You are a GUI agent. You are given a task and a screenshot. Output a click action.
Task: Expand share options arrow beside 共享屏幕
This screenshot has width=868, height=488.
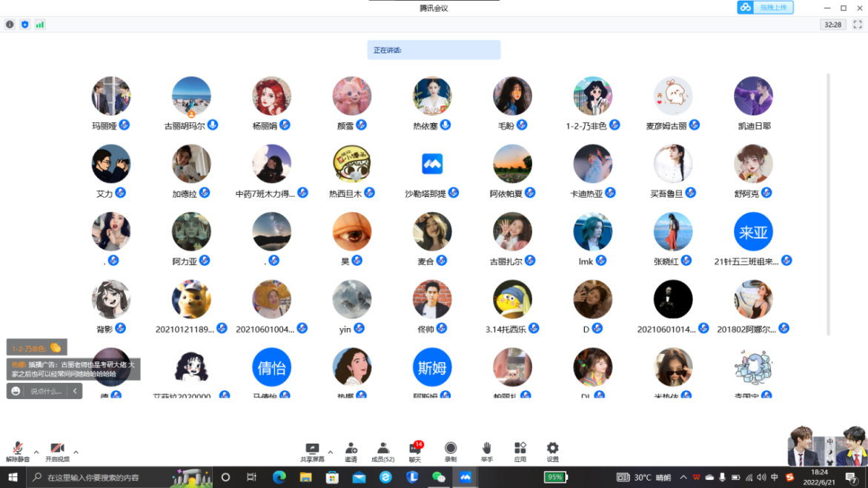tap(330, 452)
